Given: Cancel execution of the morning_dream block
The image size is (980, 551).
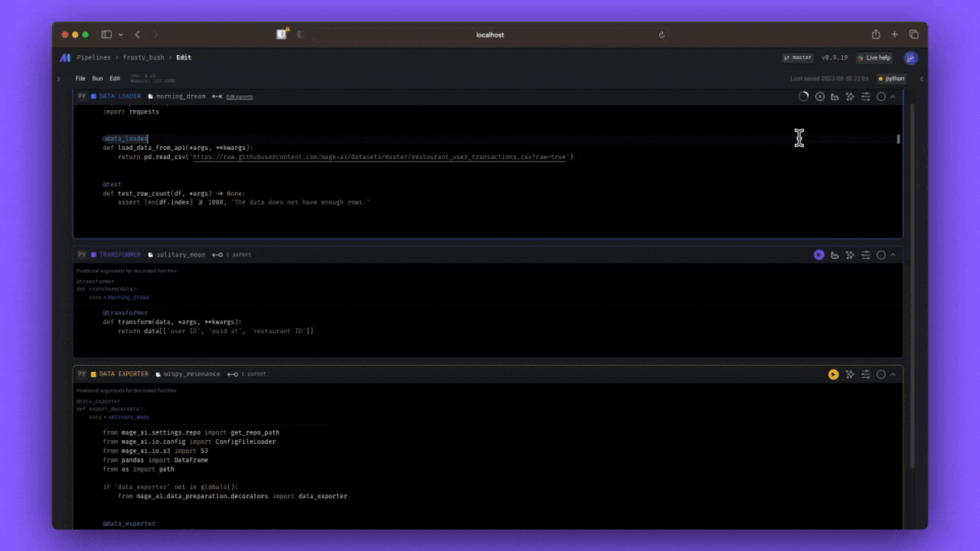Looking at the screenshot, I should point(819,96).
